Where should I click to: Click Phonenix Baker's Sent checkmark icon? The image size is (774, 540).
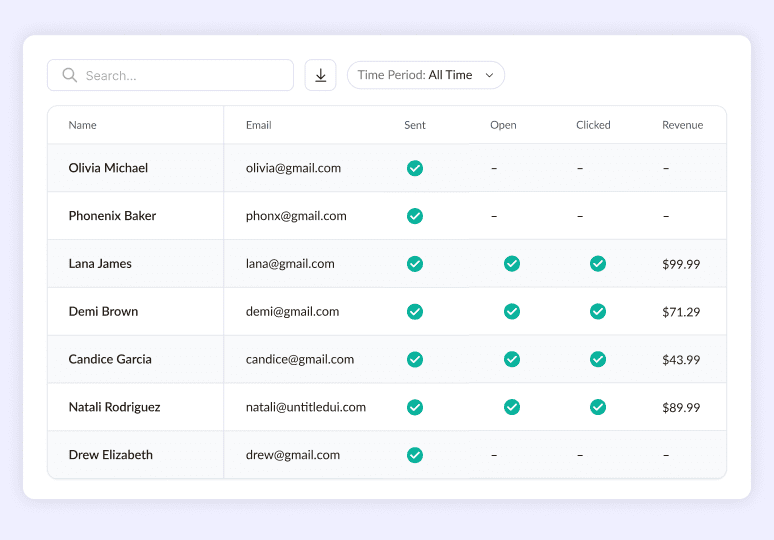click(415, 216)
